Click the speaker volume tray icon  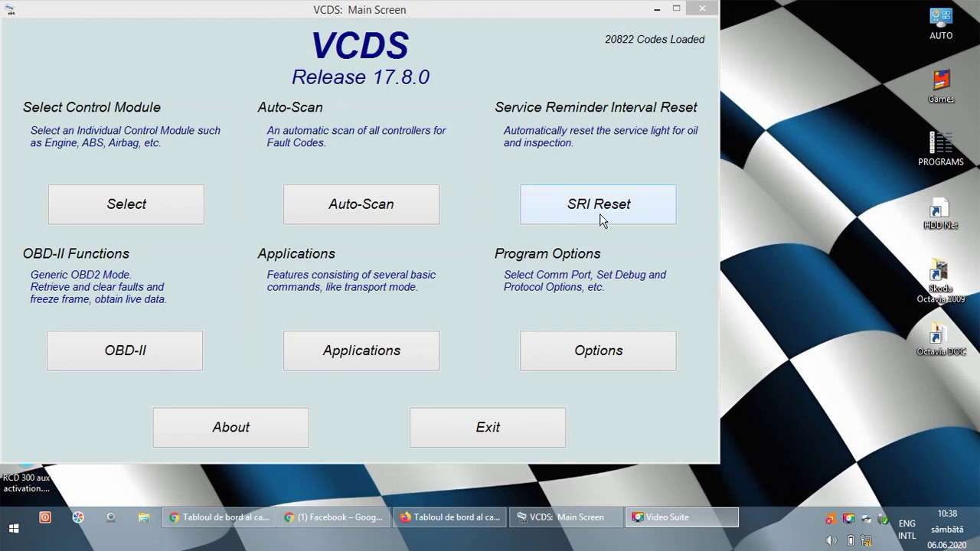[x=831, y=540]
